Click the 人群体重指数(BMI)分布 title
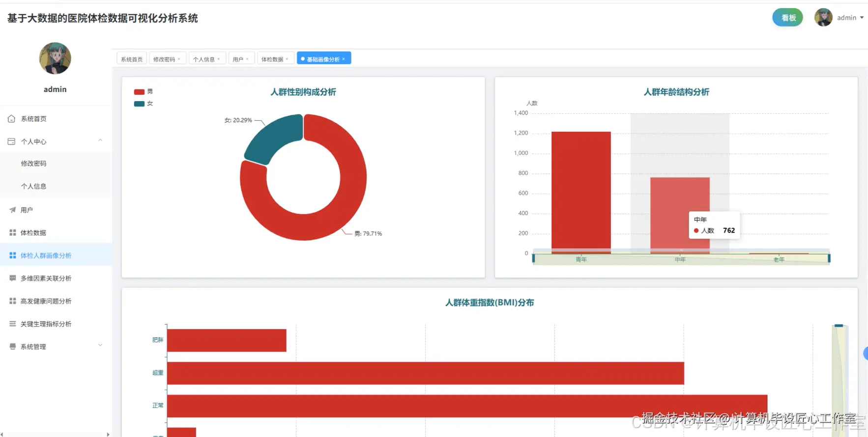Screen dimensions: 868x437 click(490, 302)
